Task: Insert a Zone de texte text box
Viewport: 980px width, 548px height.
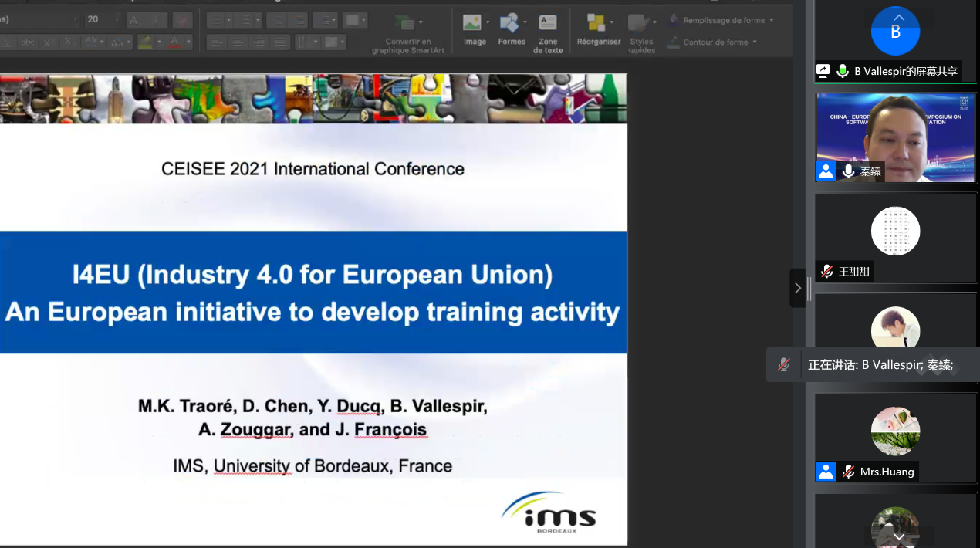Action: 548,23
